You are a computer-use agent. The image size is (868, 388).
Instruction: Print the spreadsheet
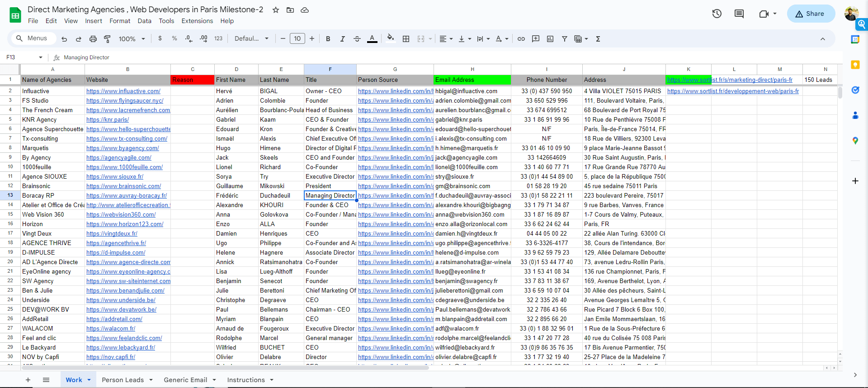click(93, 39)
